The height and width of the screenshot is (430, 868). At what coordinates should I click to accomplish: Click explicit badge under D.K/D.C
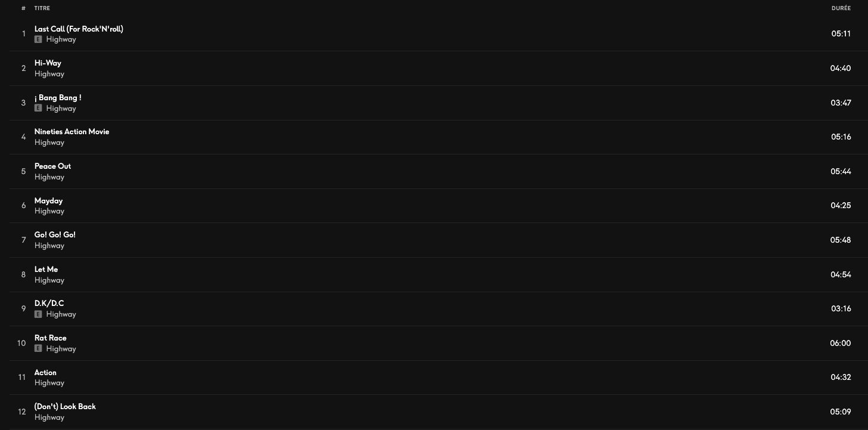click(x=38, y=314)
